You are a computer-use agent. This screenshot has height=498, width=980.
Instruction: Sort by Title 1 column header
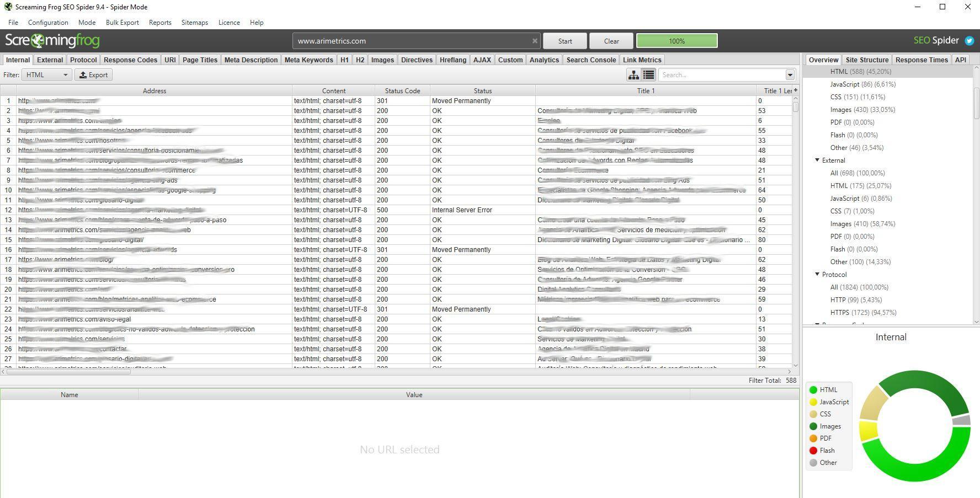tap(646, 91)
